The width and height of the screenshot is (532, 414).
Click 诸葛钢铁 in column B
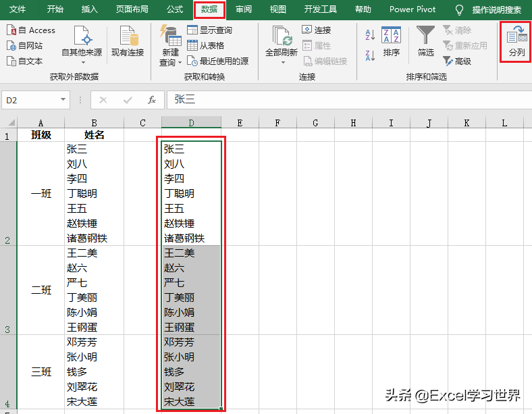87,238
